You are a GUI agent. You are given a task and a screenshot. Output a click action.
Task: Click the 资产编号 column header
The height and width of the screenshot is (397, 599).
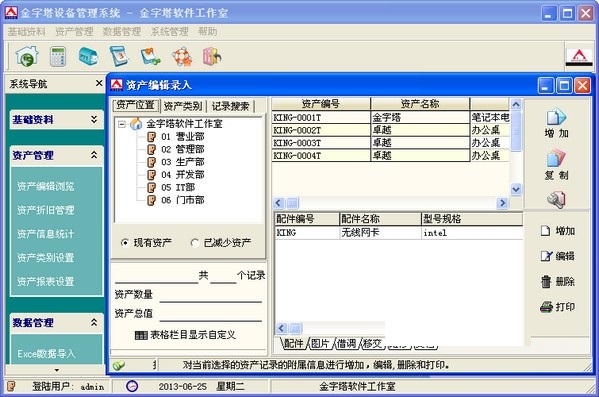[321, 104]
